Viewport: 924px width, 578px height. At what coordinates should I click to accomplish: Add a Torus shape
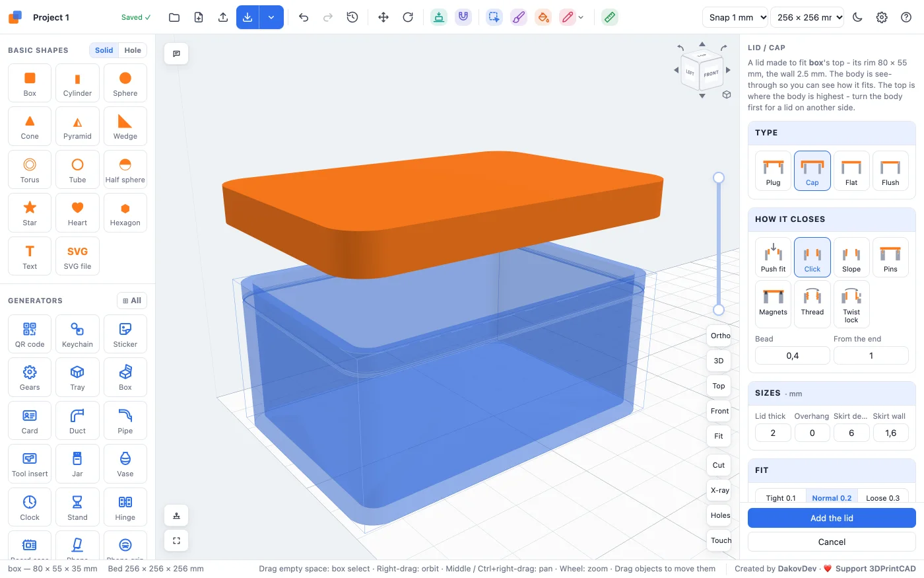pyautogui.click(x=30, y=170)
